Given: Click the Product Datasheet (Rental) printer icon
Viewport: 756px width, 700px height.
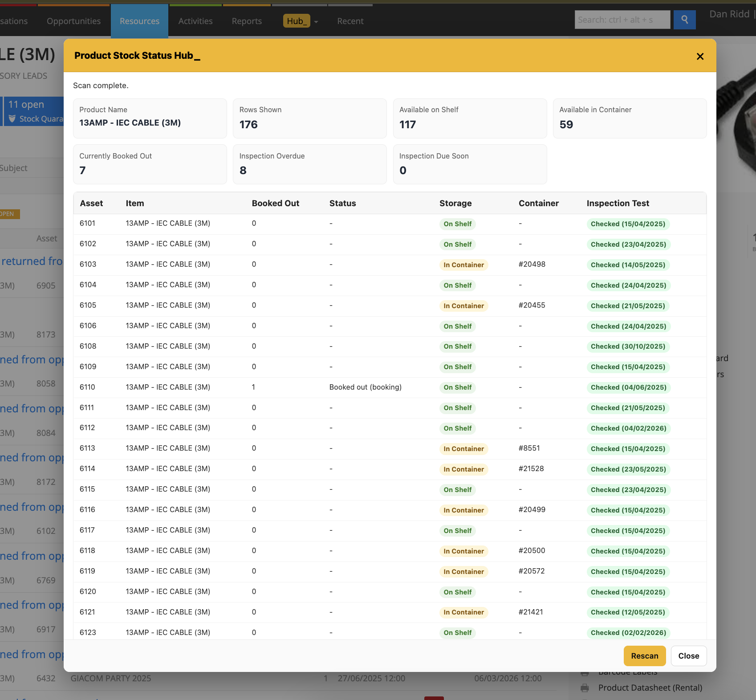Looking at the screenshot, I should pos(584,688).
